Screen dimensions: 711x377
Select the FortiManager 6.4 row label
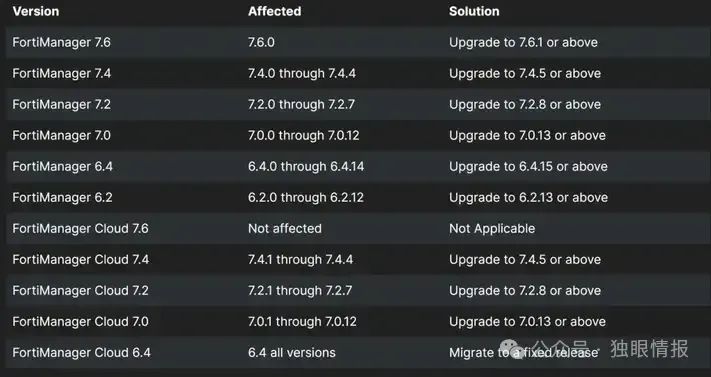click(63, 166)
